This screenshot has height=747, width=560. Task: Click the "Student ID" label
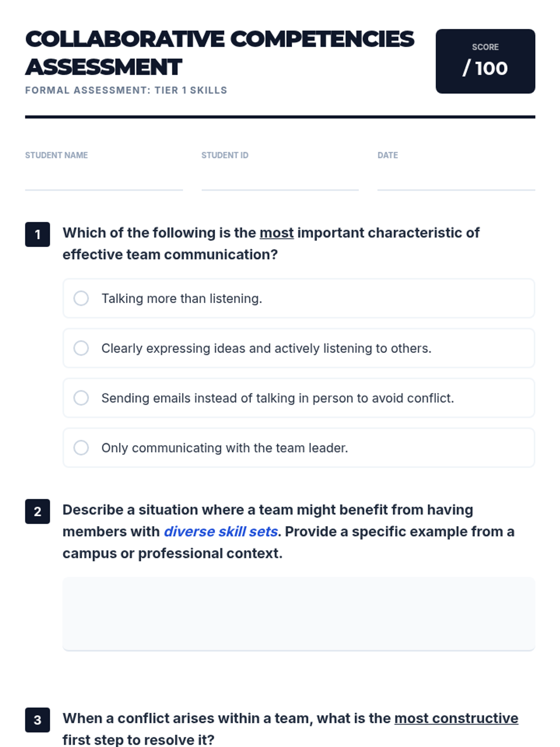(x=224, y=155)
